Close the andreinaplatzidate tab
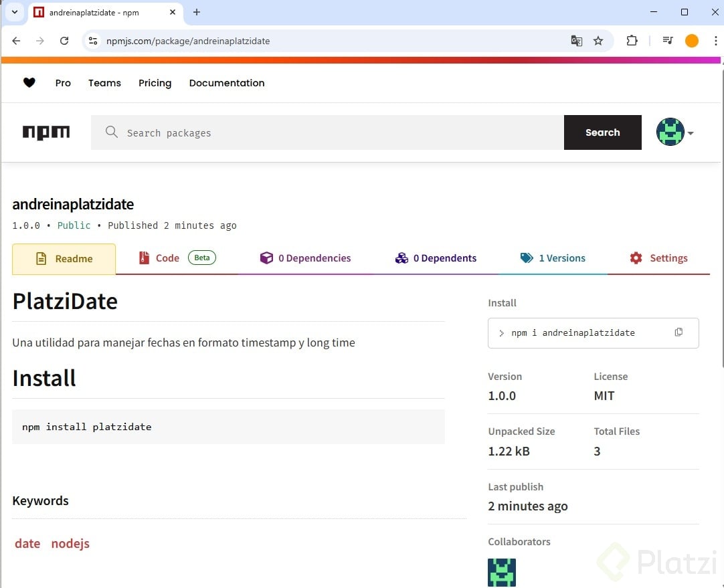Viewport: 724px width, 588px height. (x=173, y=12)
